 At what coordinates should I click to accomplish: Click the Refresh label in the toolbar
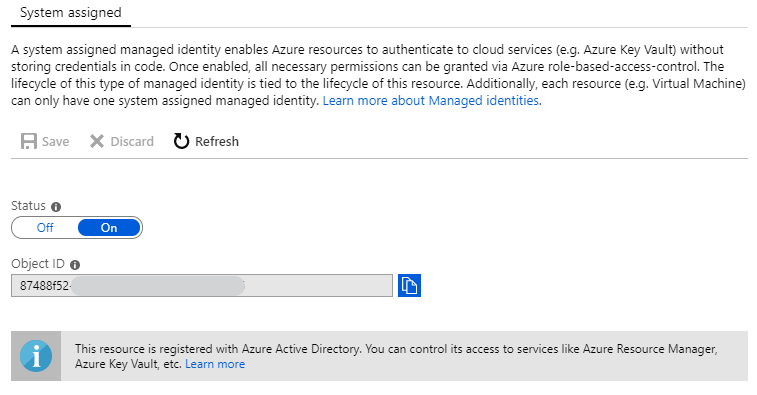tap(217, 141)
